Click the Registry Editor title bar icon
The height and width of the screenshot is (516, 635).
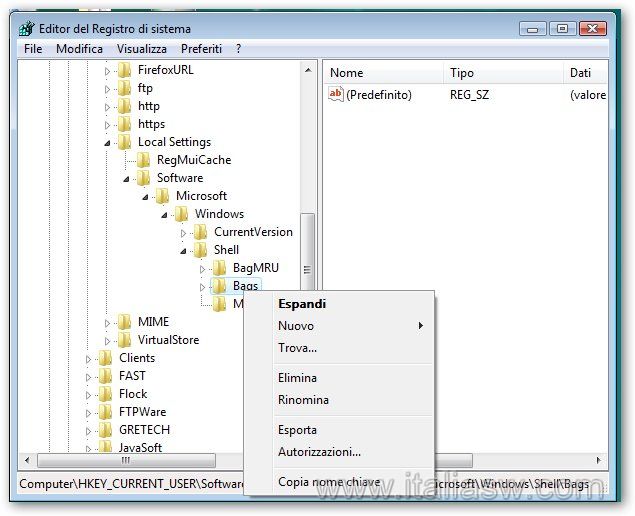[x=25, y=29]
